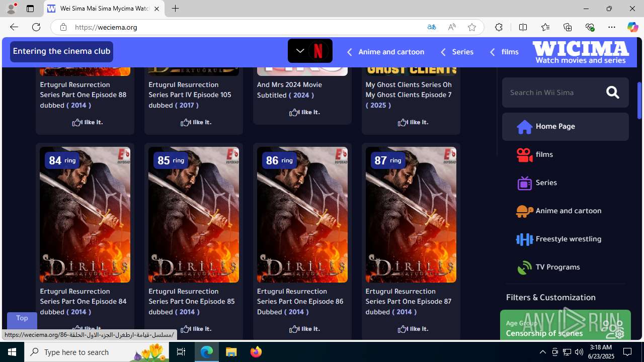Image resolution: width=644 pixels, height=362 pixels.
Task: Close the Wei Sima browser tab
Action: click(x=156, y=9)
